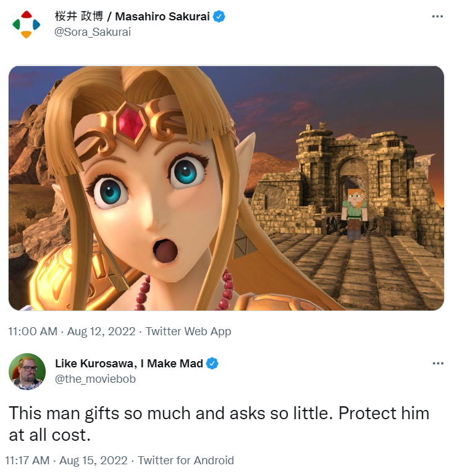457x476 pixels.
Task: Open the Masahiro Sakurai display name
Action: (132, 17)
